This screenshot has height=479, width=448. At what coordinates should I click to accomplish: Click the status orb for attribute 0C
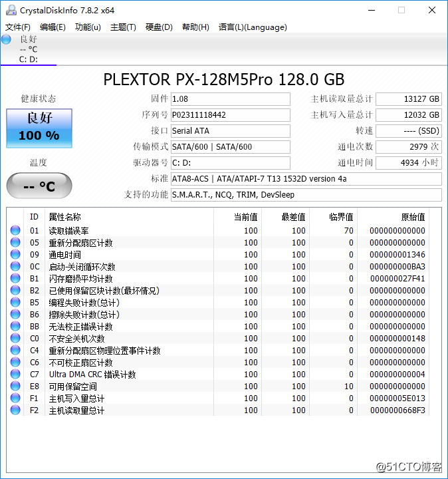click(x=15, y=266)
